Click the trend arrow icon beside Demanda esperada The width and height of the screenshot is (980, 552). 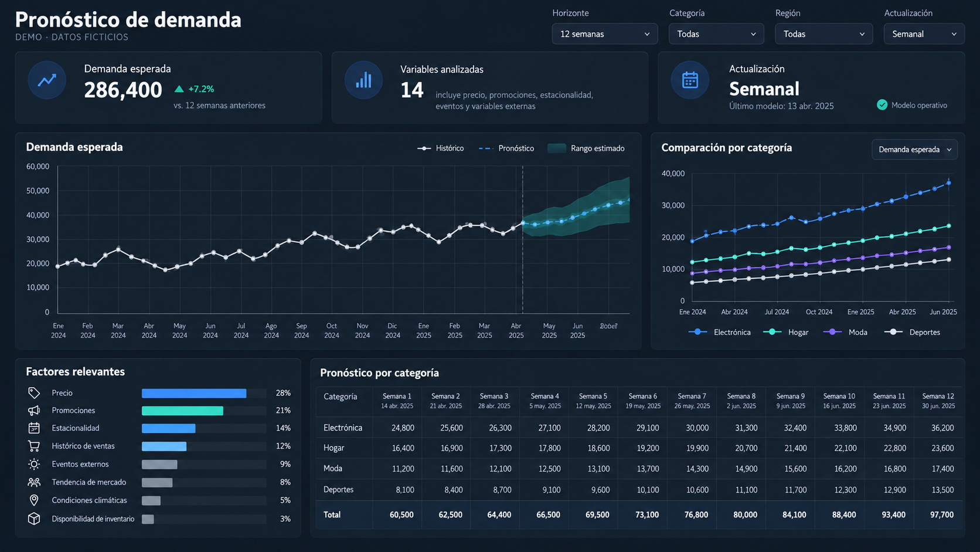click(47, 80)
